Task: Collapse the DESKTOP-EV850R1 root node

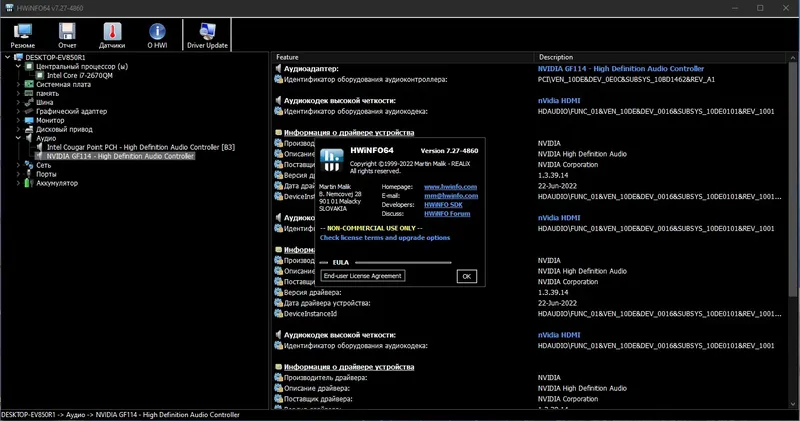Action: coord(7,57)
